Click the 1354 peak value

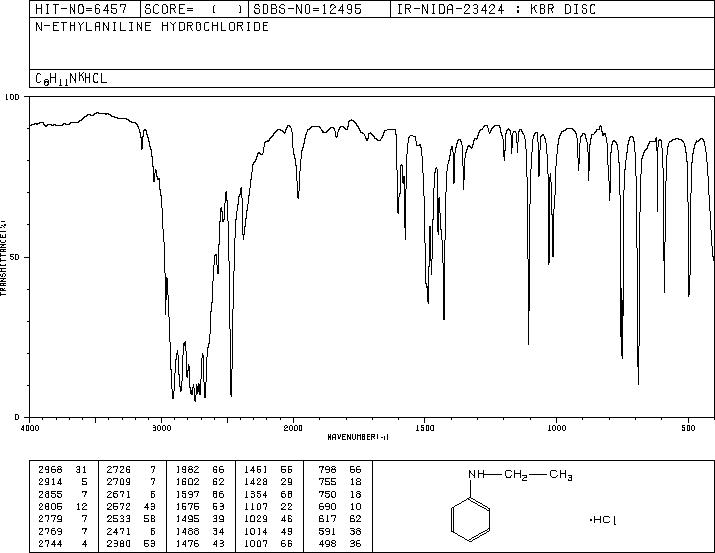tap(256, 494)
